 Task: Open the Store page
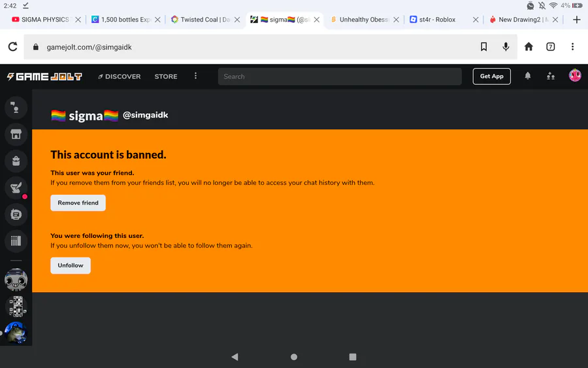coord(166,76)
